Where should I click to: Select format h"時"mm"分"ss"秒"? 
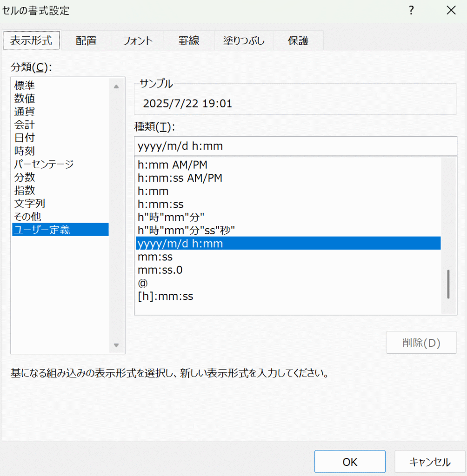[288, 231]
